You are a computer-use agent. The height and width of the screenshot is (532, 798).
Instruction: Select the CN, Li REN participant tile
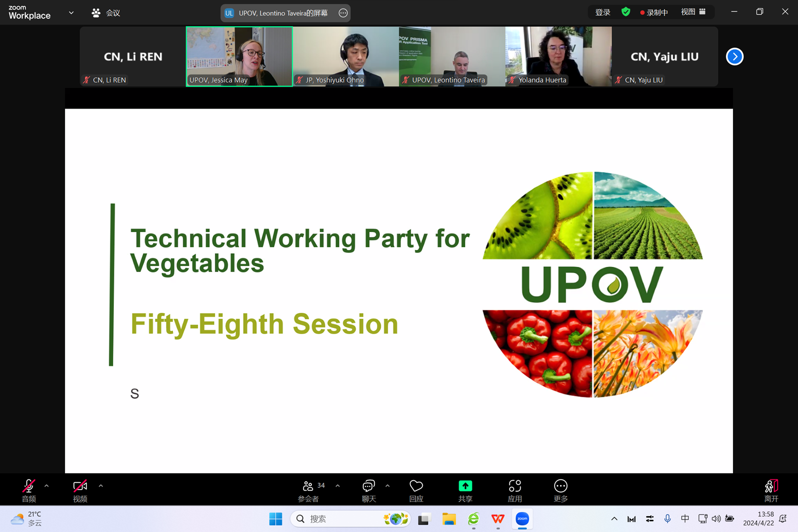(x=133, y=57)
